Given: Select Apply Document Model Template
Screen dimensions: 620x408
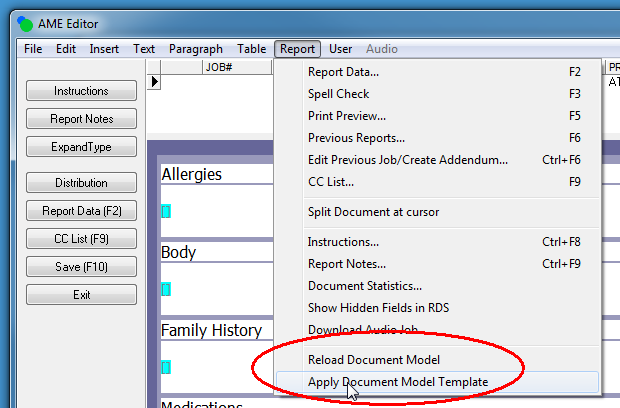Looking at the screenshot, I should click(x=397, y=382).
